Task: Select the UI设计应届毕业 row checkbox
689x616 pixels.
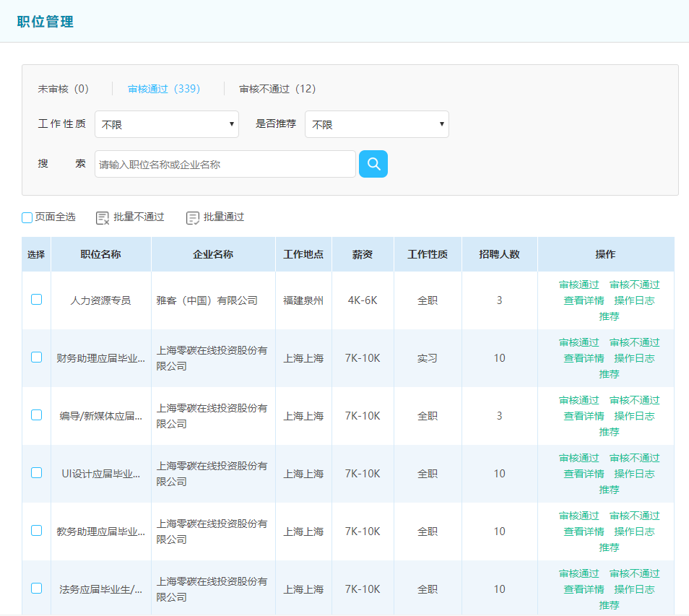Action: 36,473
